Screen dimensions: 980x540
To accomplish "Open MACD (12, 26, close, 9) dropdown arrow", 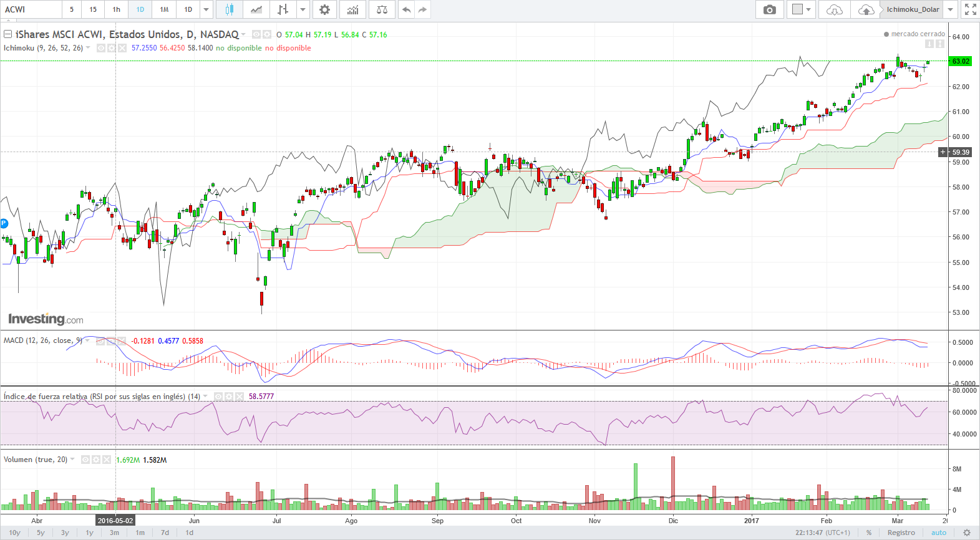I will coord(87,340).
